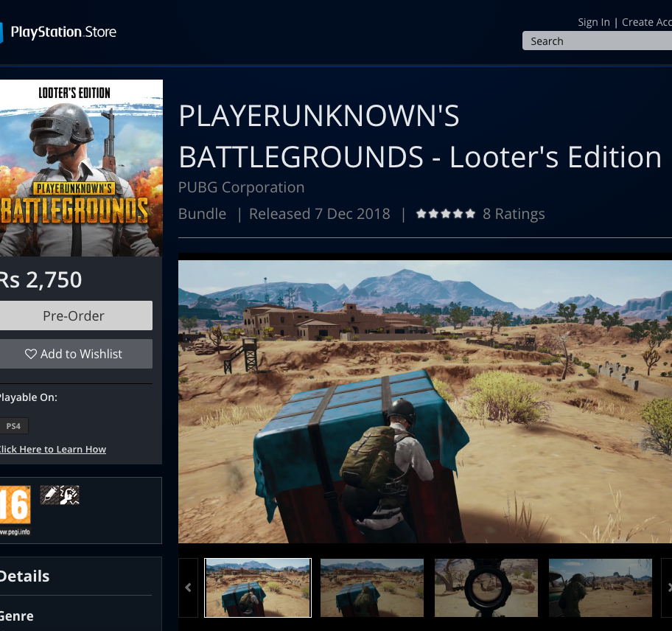Screen dimensions: 672x631
Task: Click the PlayStation Store logo
Action: click(x=59, y=32)
